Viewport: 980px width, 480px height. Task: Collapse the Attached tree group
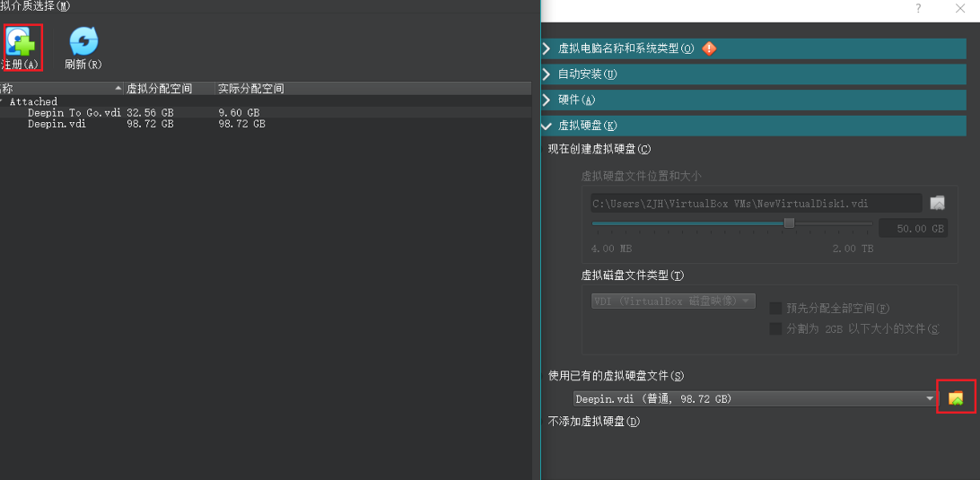[x=2, y=101]
